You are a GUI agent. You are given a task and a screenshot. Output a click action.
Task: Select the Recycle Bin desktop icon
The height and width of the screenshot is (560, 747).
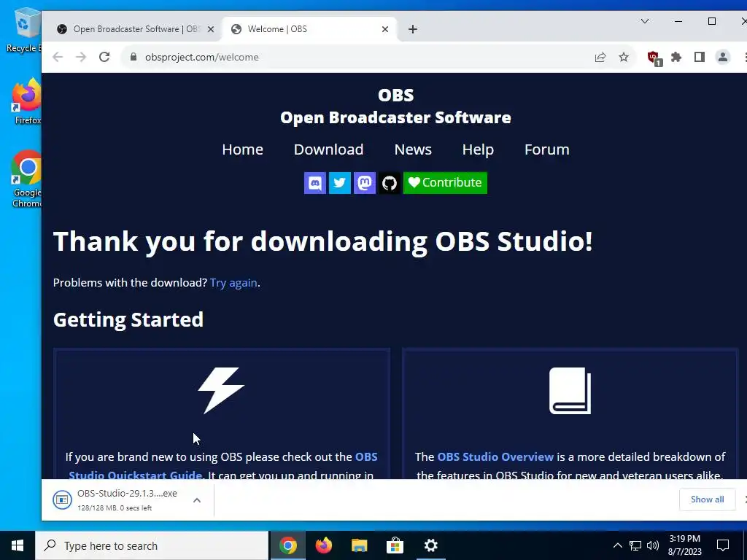[24, 31]
